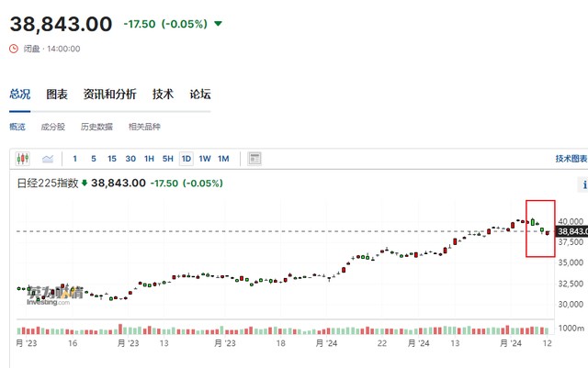The width and height of the screenshot is (588, 368).
Task: Set chart interval to 1H
Action: point(149,159)
